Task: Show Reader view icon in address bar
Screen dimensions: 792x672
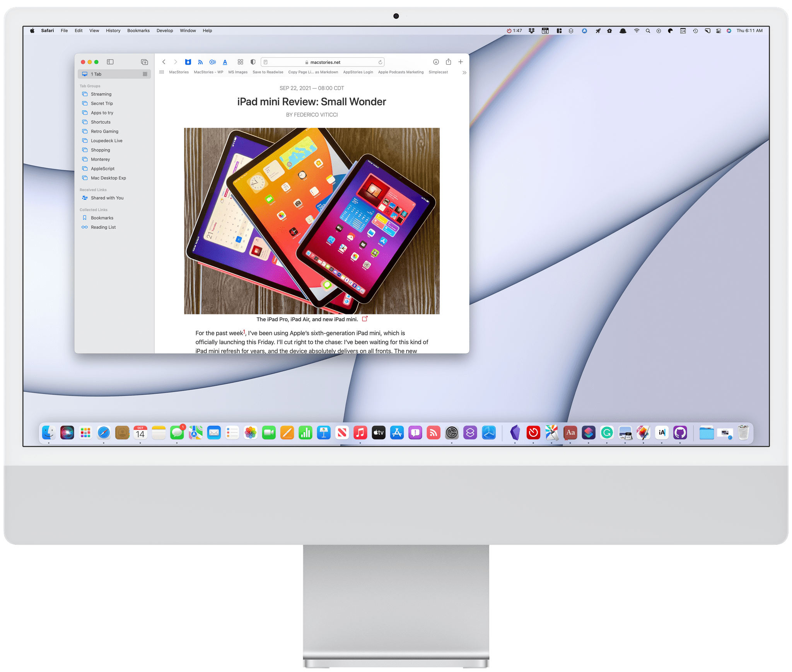Action: [266, 62]
